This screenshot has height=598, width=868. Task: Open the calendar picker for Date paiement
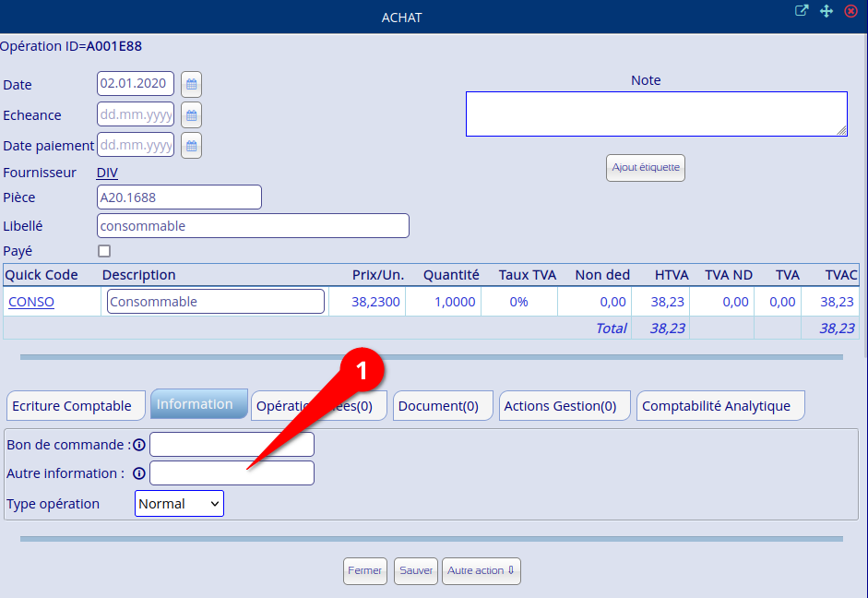[191, 146]
